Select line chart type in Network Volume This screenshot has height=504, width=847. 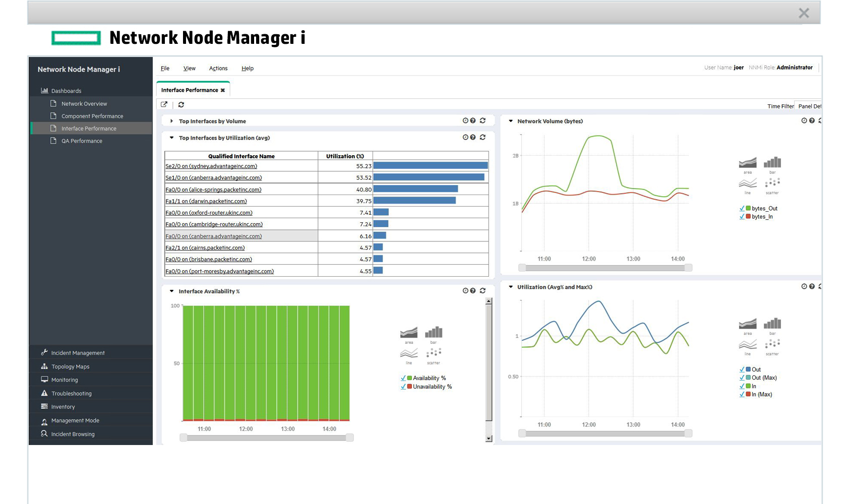point(748,185)
